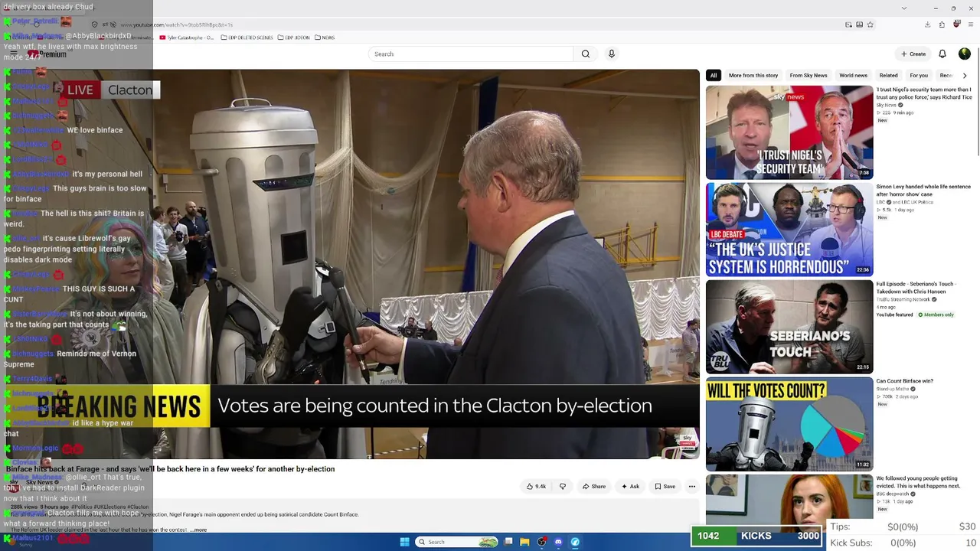Open Windows Start menu
The image size is (980, 551).
405,542
